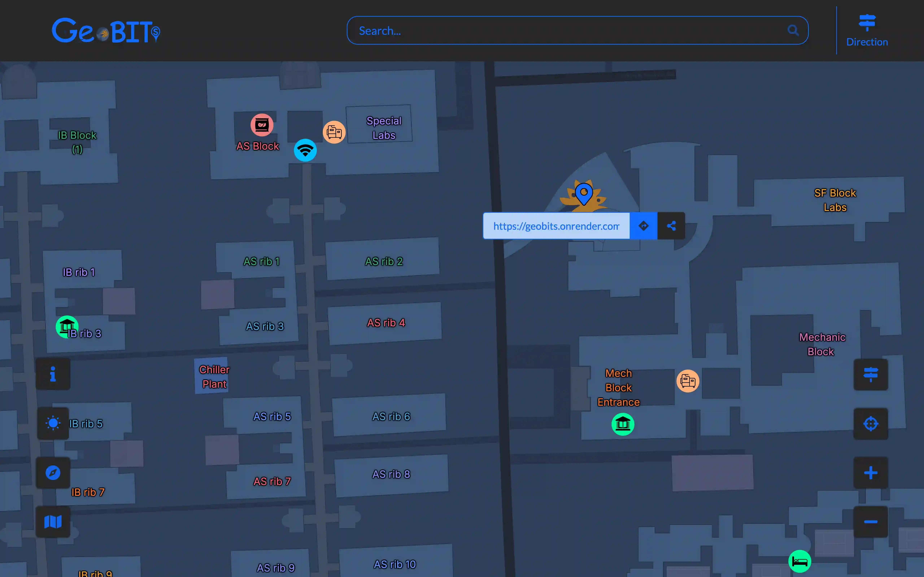Screen dimensions: 924x577
Task: Click the red food marker above AS Block
Action: click(x=262, y=125)
